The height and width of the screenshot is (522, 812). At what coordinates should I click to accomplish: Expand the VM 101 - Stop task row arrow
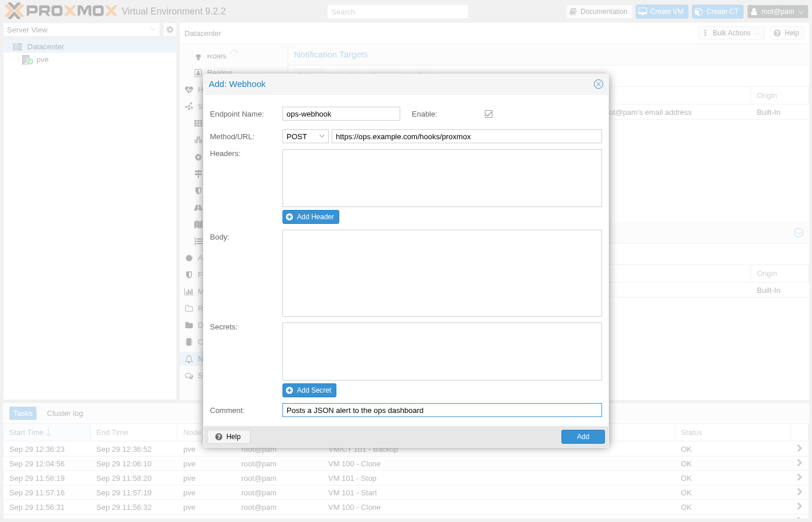pyautogui.click(x=799, y=477)
